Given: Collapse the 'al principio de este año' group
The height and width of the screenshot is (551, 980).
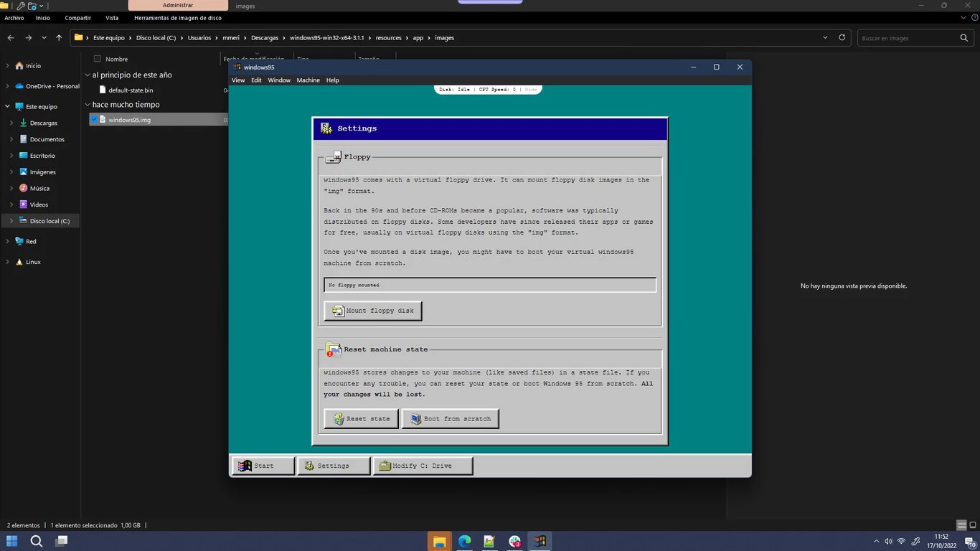Looking at the screenshot, I should click(88, 75).
